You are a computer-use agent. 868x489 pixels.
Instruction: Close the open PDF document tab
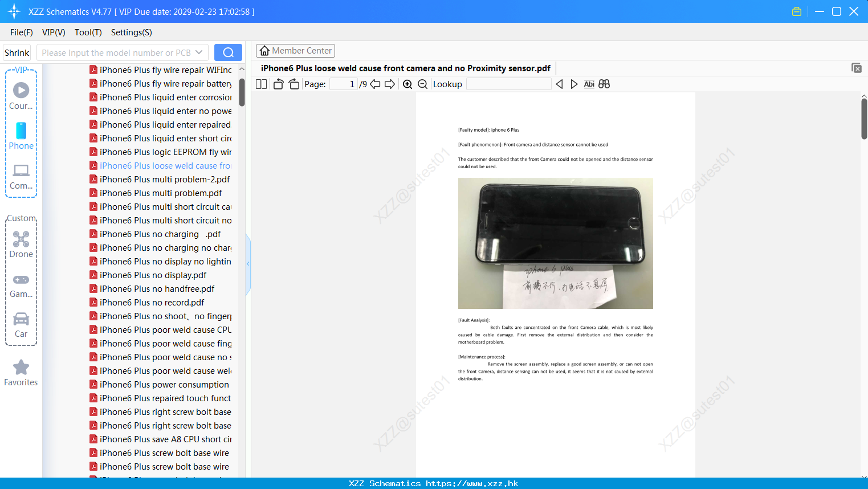click(x=857, y=68)
